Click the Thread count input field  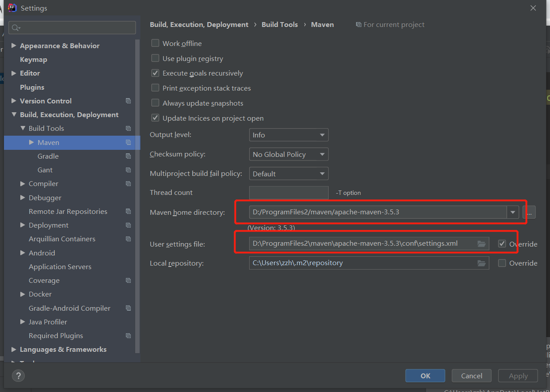pyautogui.click(x=288, y=193)
